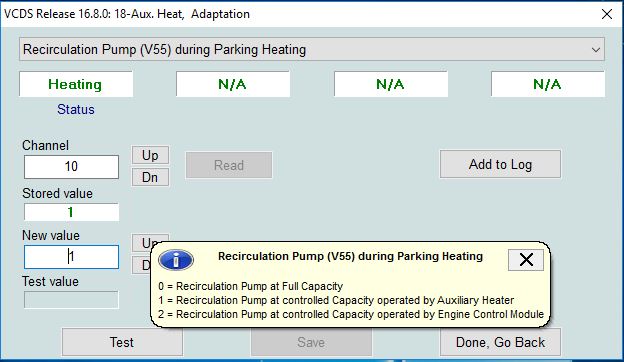Click the dropdown arrow of the channel selector
This screenshot has width=624, height=362.
point(595,50)
